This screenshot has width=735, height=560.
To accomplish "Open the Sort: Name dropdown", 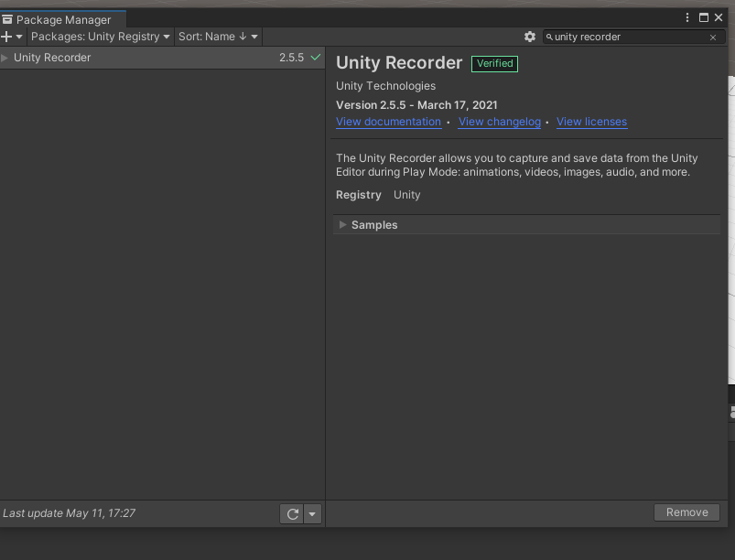I will 218,37.
